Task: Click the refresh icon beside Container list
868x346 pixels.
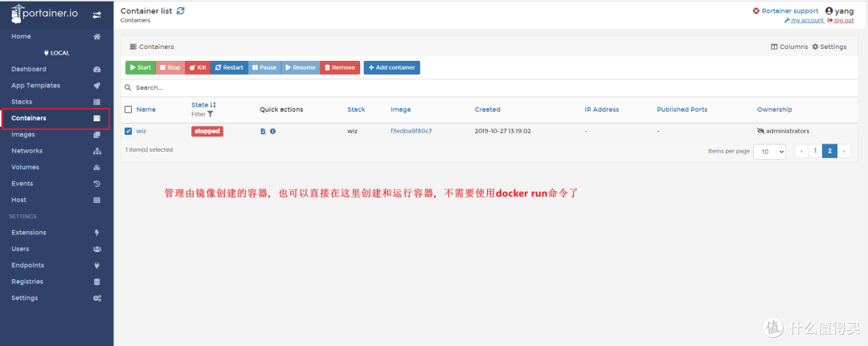Action: click(180, 10)
